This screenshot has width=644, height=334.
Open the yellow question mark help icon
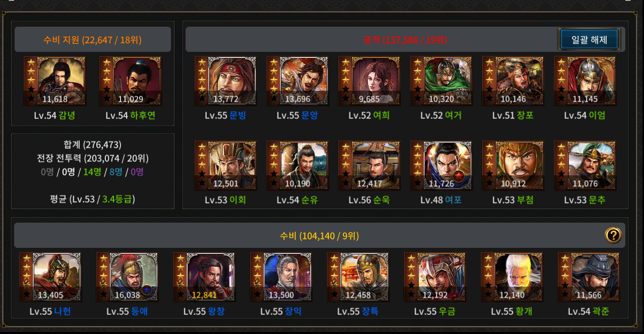click(613, 235)
